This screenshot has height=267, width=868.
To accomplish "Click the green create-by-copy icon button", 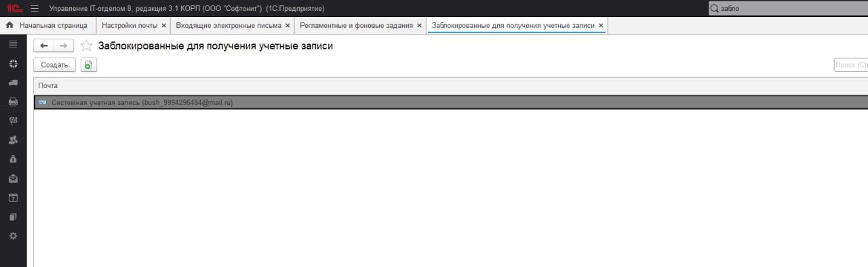I will pos(88,65).
